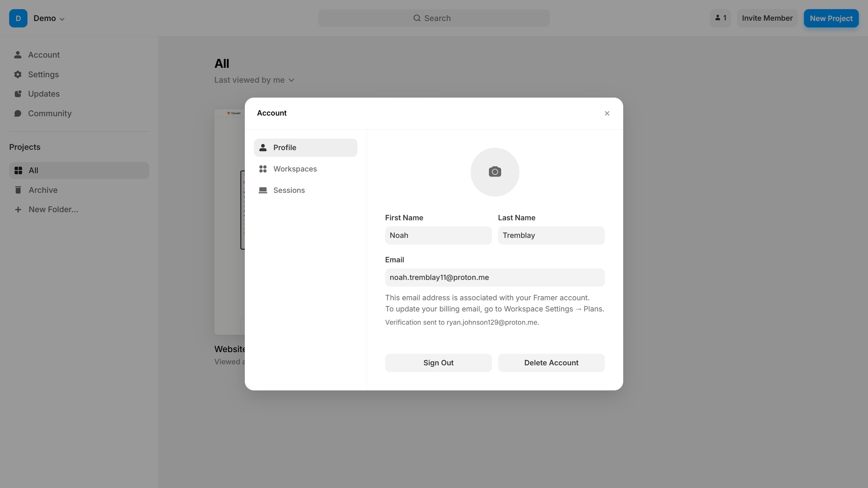868x488 pixels.
Task: Switch to the Sessions tab
Action: [289, 190]
